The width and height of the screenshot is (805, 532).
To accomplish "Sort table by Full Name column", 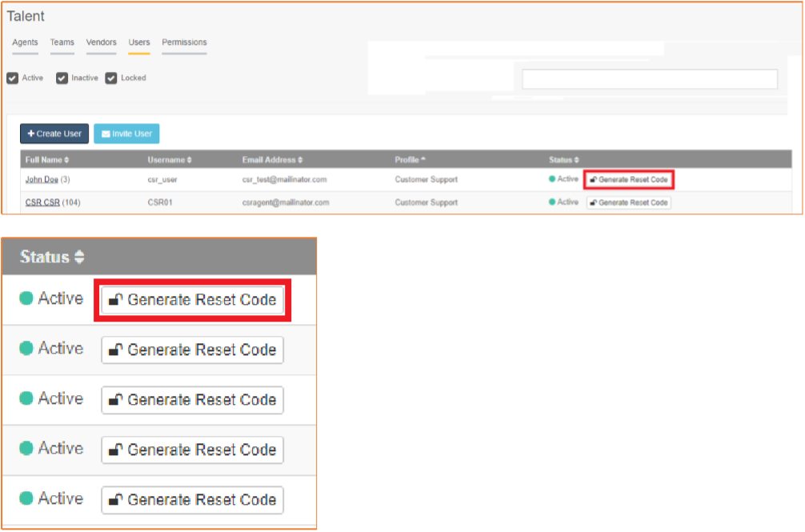I will (x=47, y=160).
